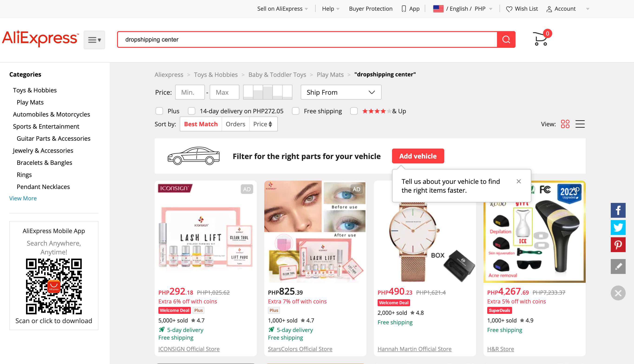Click AD badge on ICONSIGN lash lift product
Viewport: 634px width, 364px height.
pyautogui.click(x=247, y=189)
